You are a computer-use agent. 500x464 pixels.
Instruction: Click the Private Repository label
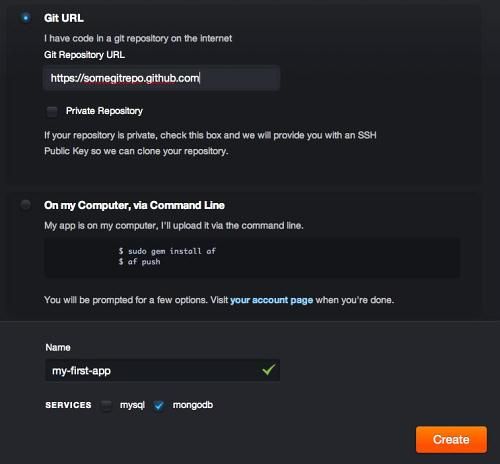click(104, 111)
